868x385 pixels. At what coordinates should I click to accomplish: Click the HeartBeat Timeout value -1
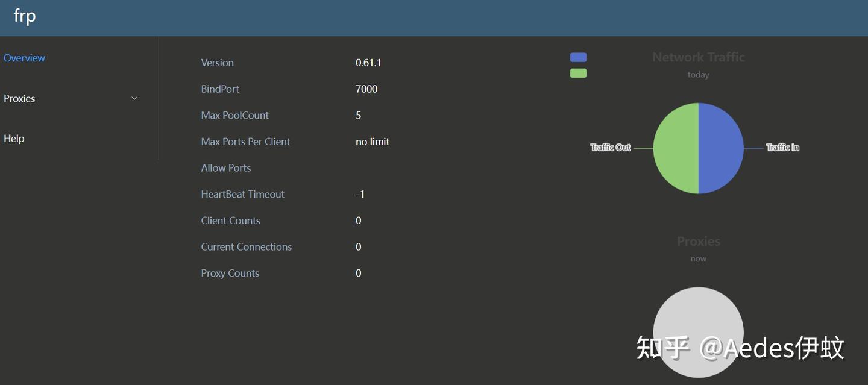tap(360, 194)
